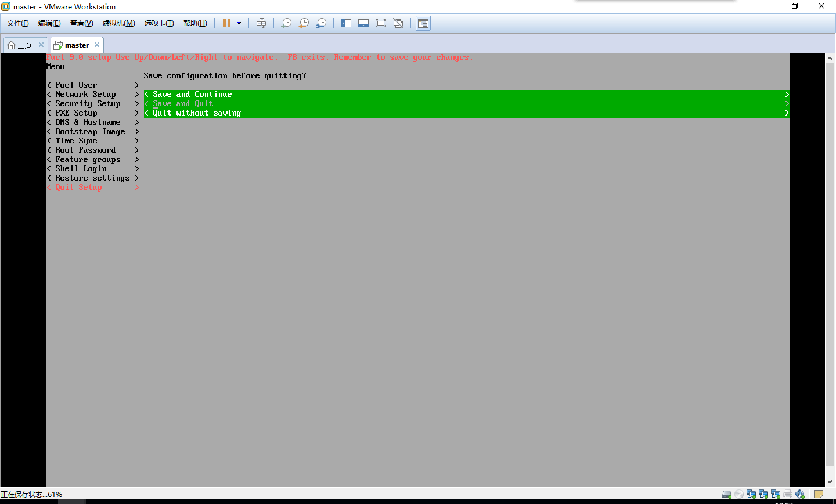The height and width of the screenshot is (504, 836).
Task: Choose Quit without saving option
Action: click(467, 113)
